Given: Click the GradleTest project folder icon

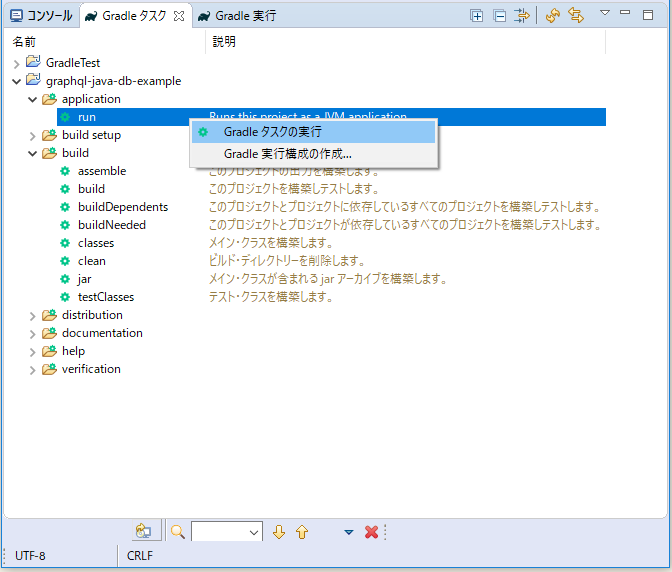Looking at the screenshot, I should coord(33,62).
